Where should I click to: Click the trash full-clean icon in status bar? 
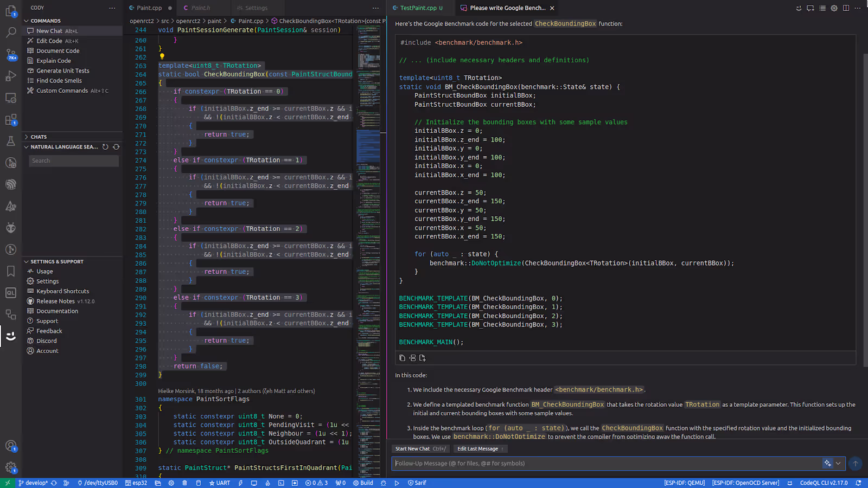(184, 483)
